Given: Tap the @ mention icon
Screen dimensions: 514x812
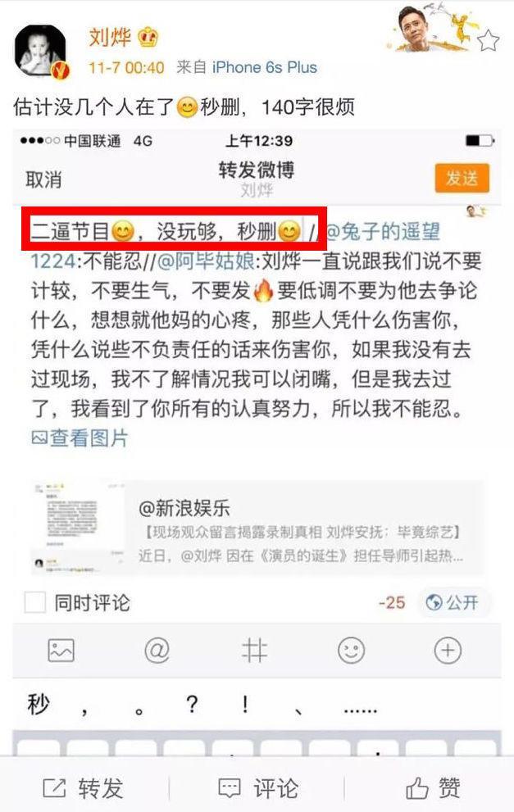Looking at the screenshot, I should point(157,650).
